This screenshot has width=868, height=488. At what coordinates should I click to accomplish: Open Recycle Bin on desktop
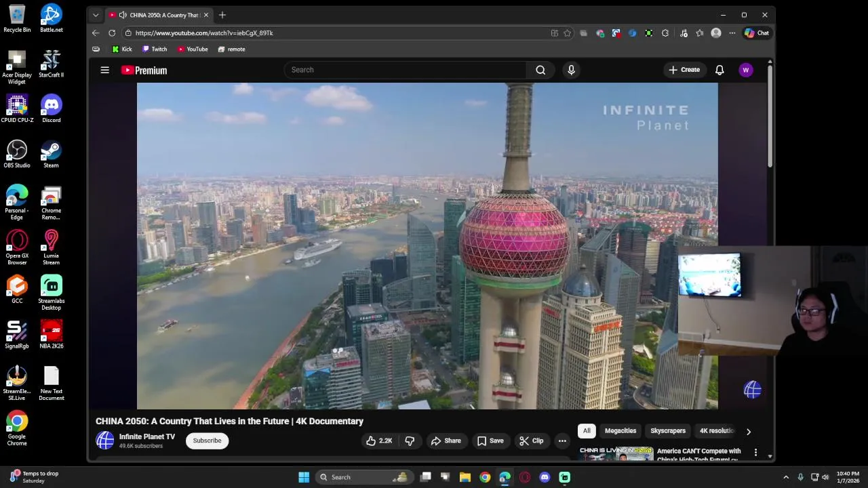pos(17,18)
